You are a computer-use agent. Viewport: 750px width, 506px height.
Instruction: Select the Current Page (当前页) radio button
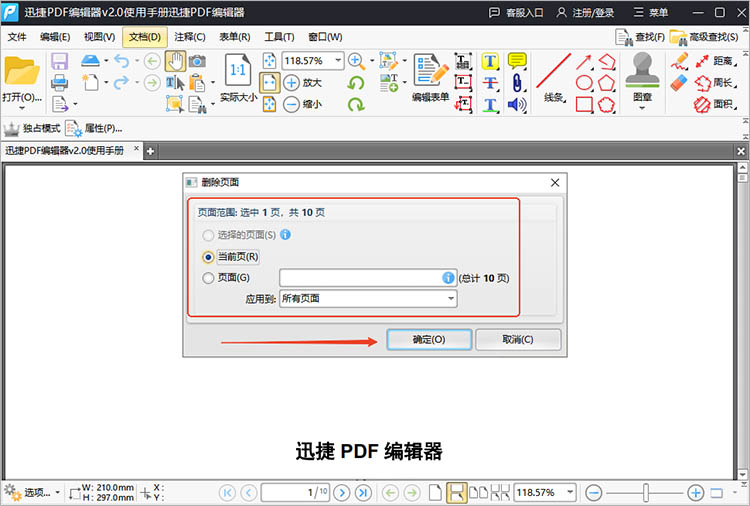[208, 256]
